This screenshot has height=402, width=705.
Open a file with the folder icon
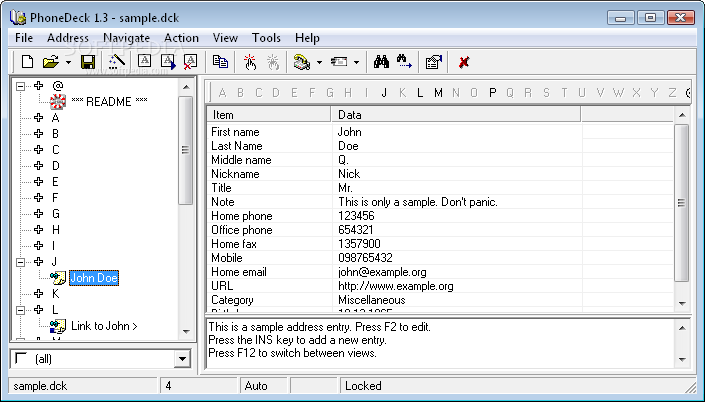(50, 62)
